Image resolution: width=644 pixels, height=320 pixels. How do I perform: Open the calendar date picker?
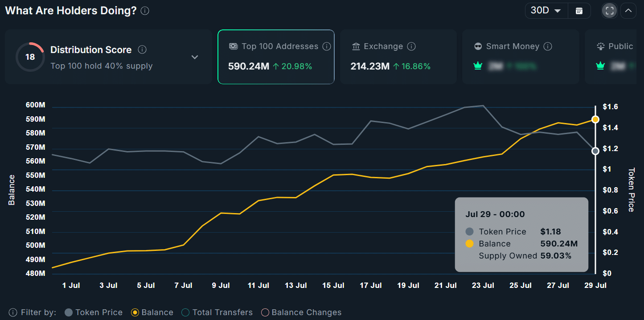579,11
